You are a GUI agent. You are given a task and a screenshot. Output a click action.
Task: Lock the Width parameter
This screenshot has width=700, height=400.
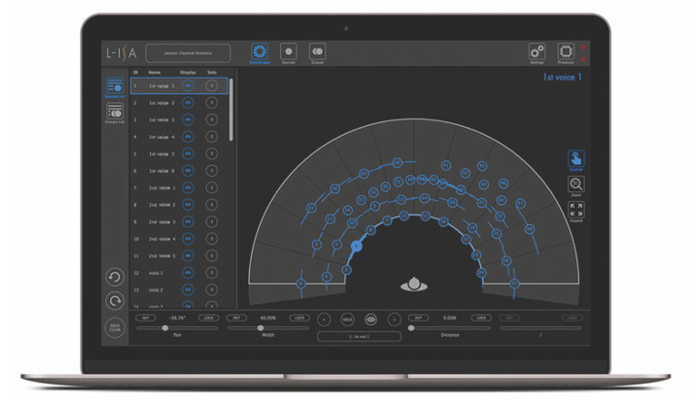click(299, 318)
